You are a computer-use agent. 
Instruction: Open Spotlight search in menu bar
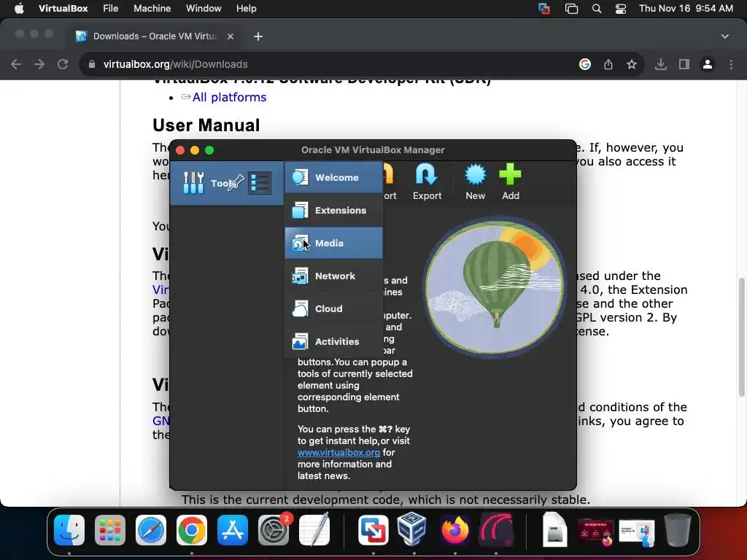597,9
